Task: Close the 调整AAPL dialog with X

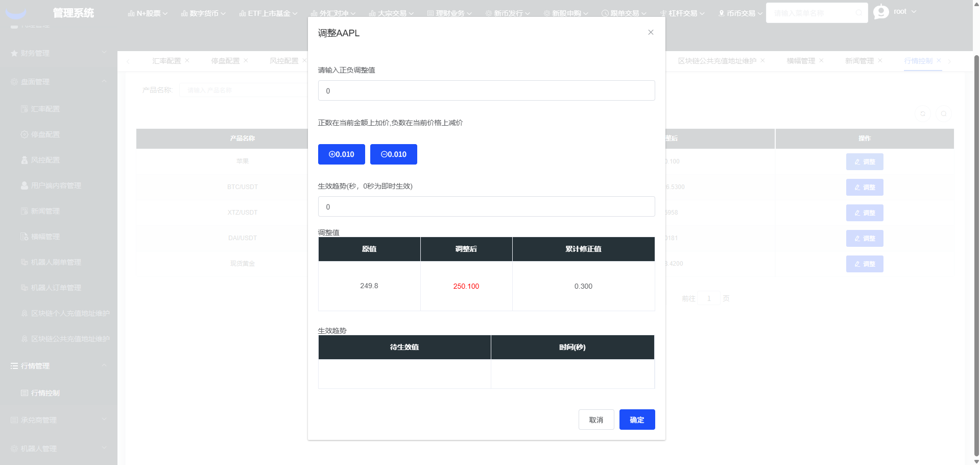Action: [x=651, y=32]
